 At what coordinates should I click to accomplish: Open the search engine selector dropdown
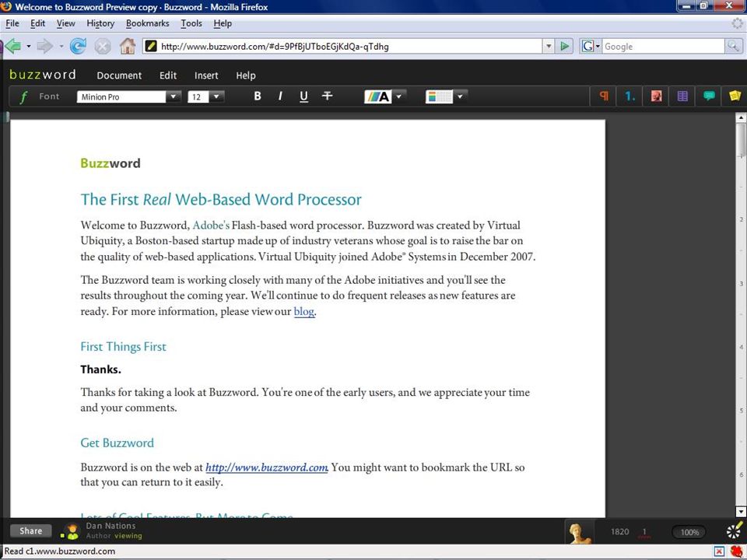point(591,46)
